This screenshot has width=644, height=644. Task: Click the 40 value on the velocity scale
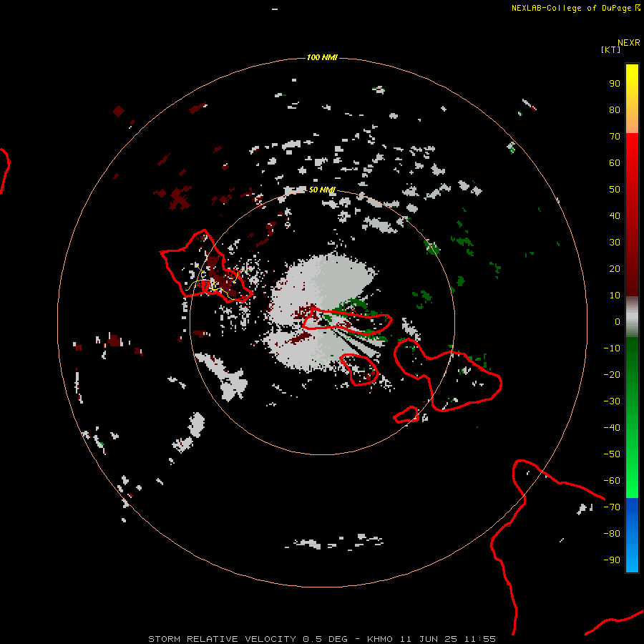(615, 215)
